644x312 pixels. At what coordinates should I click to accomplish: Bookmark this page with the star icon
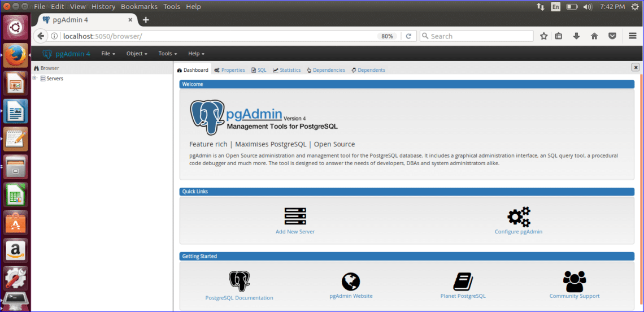click(543, 36)
